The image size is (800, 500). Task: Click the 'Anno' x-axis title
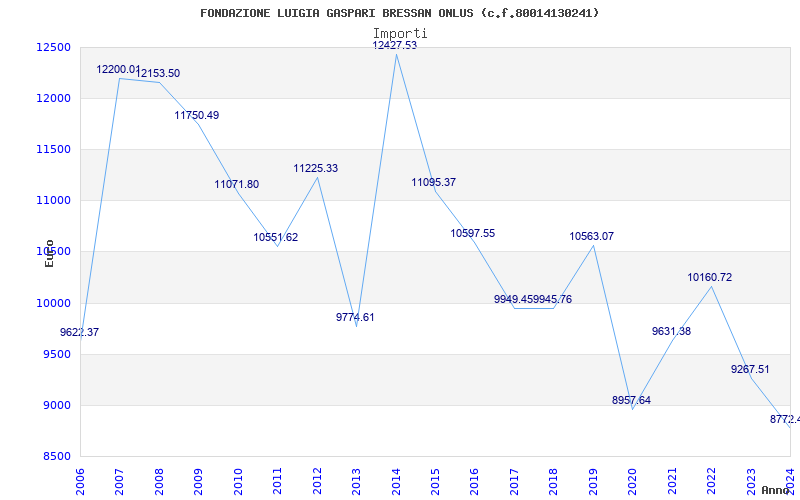click(776, 490)
